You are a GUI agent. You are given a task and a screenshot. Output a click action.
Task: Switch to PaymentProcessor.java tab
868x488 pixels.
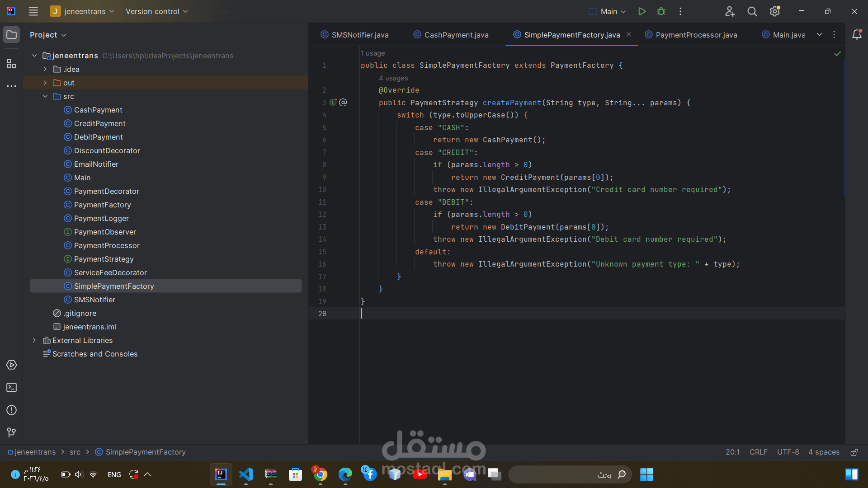(696, 35)
